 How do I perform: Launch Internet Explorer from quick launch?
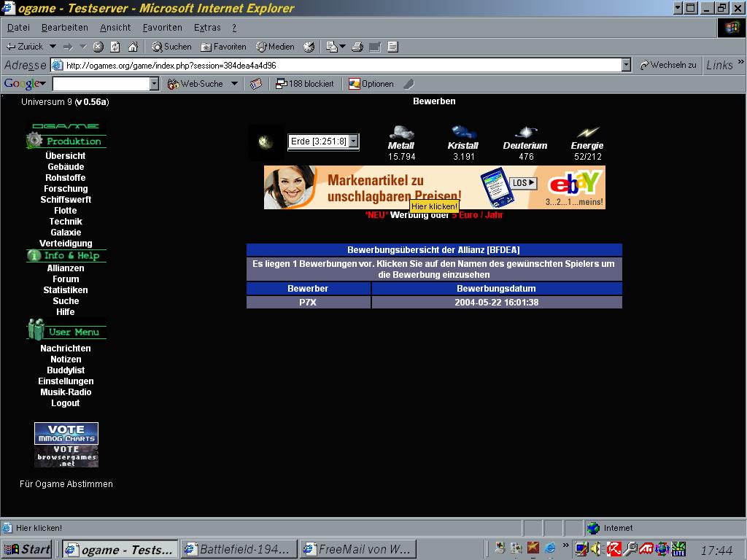tap(550, 548)
